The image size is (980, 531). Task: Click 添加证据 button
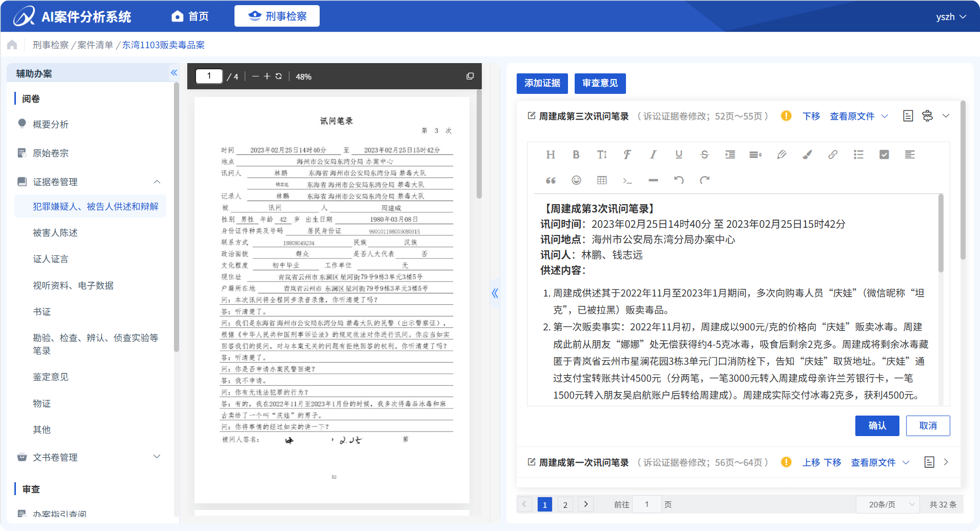[x=542, y=83]
